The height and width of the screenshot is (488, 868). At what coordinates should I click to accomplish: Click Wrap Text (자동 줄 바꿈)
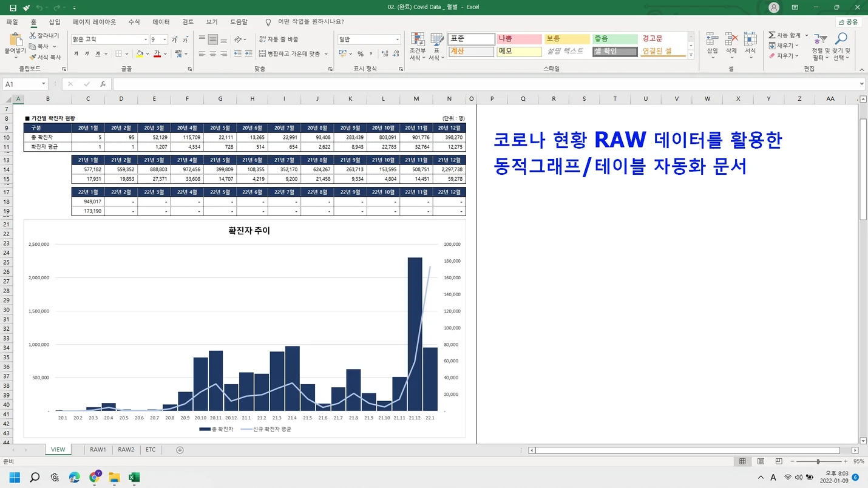click(x=279, y=39)
